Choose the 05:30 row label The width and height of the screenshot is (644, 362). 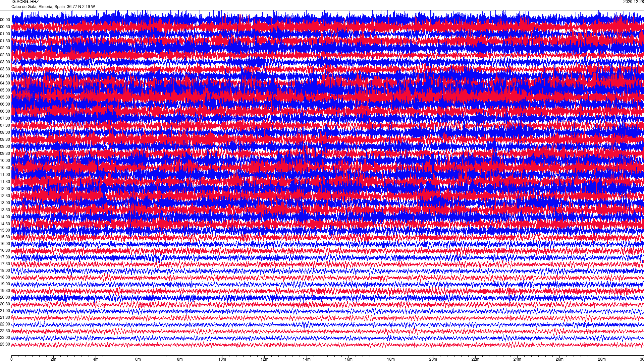(5, 97)
